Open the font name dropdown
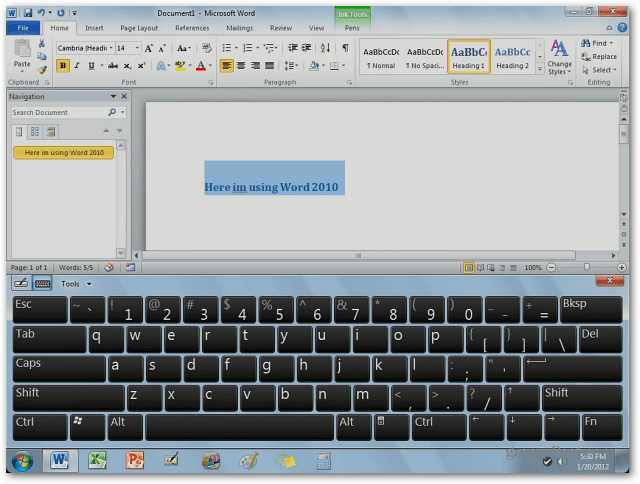 (x=111, y=48)
